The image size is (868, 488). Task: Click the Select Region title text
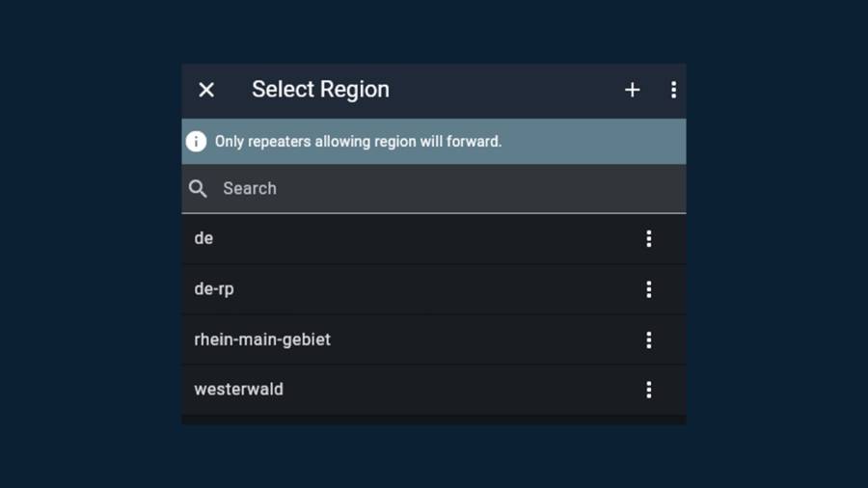[320, 90]
